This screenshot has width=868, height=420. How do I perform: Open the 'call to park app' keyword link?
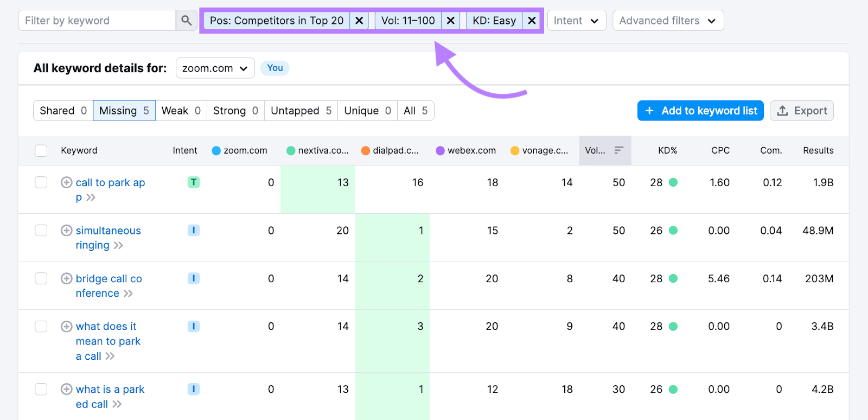point(110,190)
